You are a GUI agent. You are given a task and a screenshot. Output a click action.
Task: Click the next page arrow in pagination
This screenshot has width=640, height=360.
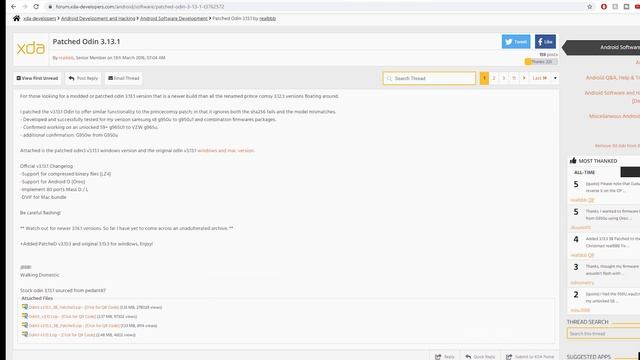coord(524,78)
